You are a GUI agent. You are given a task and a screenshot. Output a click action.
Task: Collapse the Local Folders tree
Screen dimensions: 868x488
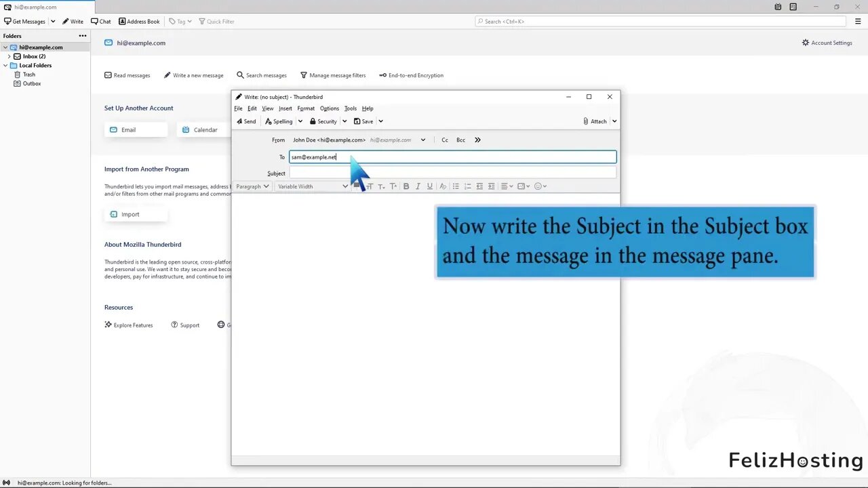pyautogui.click(x=5, y=66)
